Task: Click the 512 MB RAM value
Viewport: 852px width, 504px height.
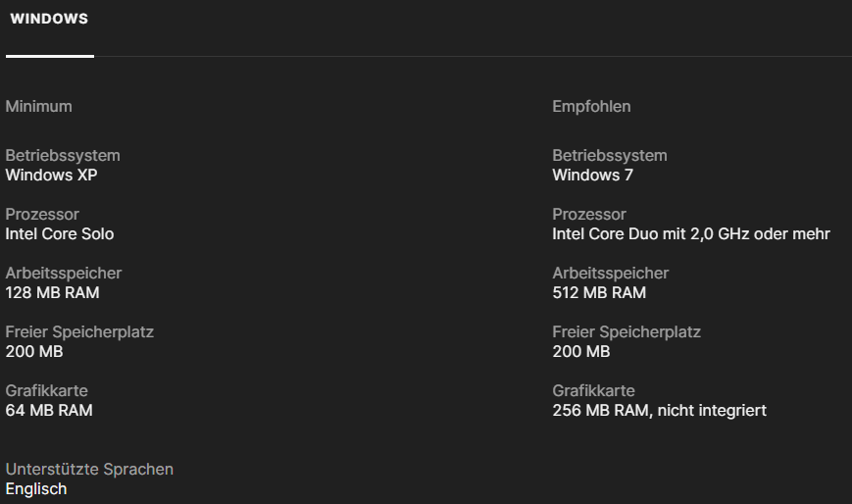Action: pyautogui.click(x=599, y=293)
